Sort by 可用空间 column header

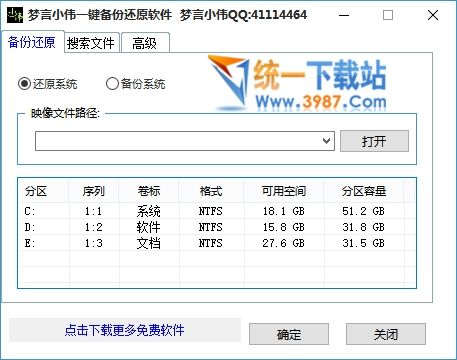pyautogui.click(x=284, y=191)
